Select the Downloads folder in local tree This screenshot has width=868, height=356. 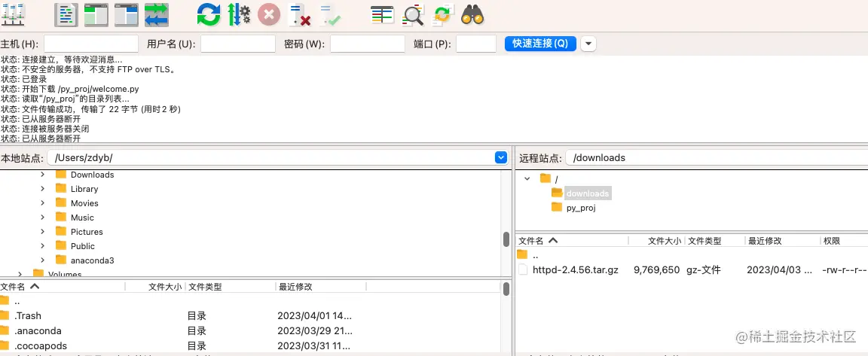tap(92, 175)
